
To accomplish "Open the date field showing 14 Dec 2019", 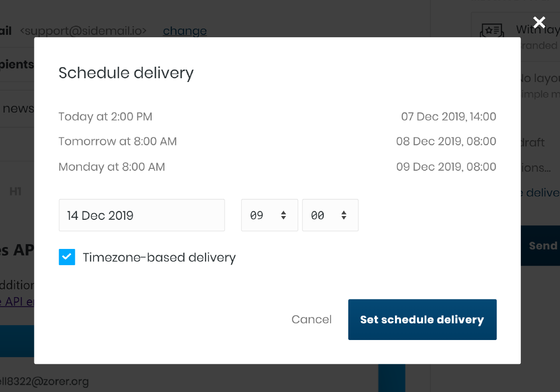I will coord(142,215).
